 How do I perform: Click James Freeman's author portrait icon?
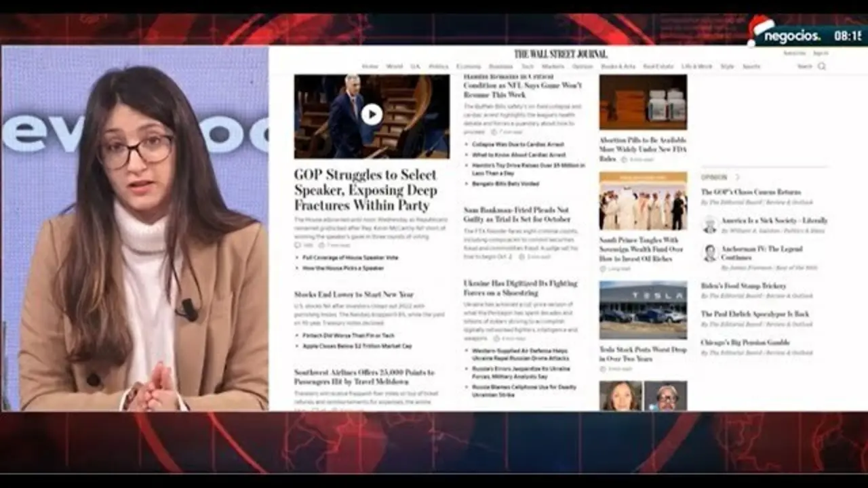tap(709, 253)
